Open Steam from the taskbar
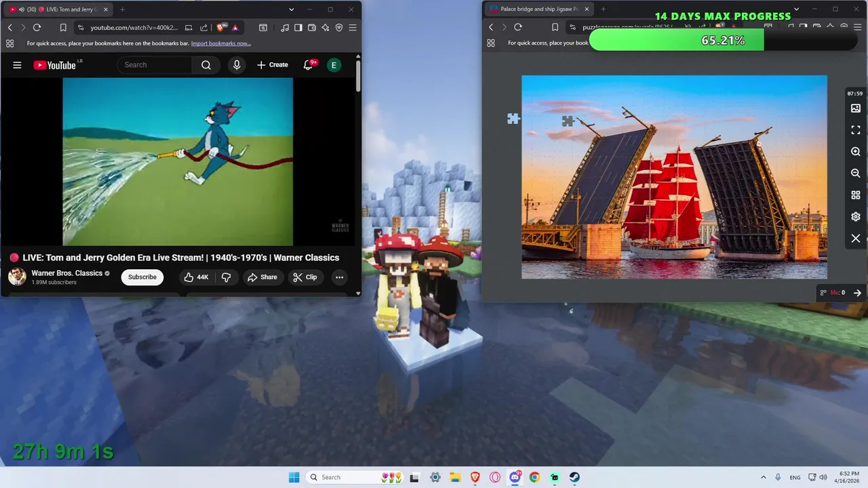Screen dimensions: 868x488 coord(574,477)
